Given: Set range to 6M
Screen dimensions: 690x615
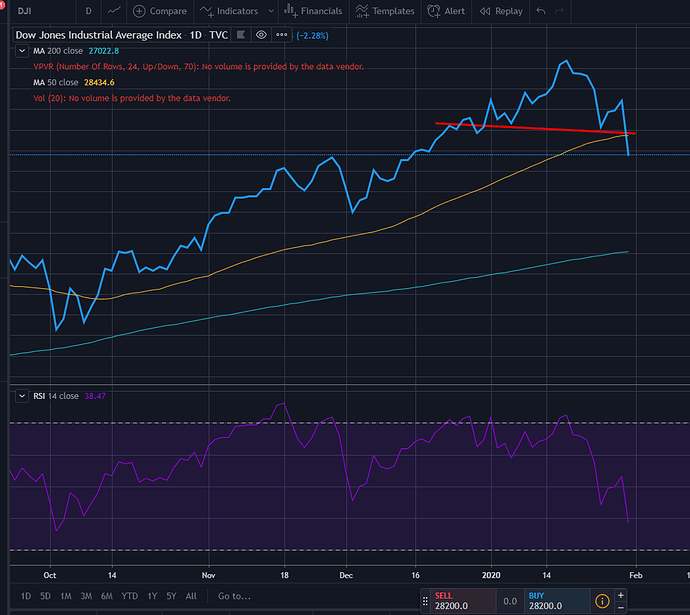Looking at the screenshot, I should pyautogui.click(x=106, y=596).
